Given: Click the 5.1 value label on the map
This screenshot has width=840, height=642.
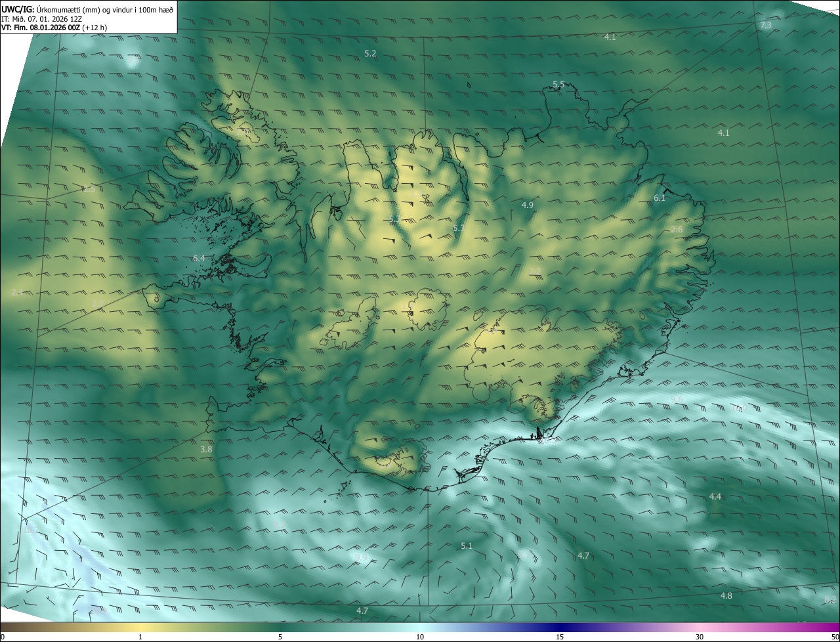Looking at the screenshot, I should (467, 546).
